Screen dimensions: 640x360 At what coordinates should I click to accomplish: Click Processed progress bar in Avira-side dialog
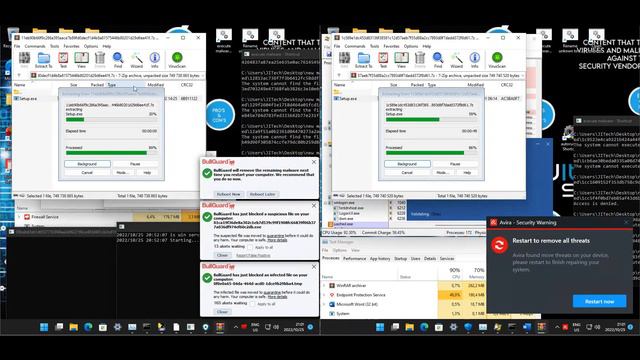(431, 153)
